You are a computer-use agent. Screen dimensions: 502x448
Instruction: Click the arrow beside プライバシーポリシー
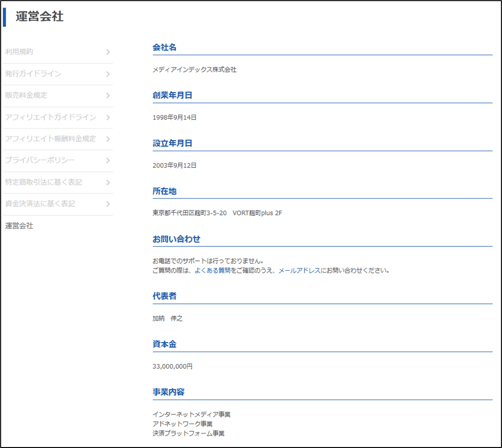(x=108, y=161)
